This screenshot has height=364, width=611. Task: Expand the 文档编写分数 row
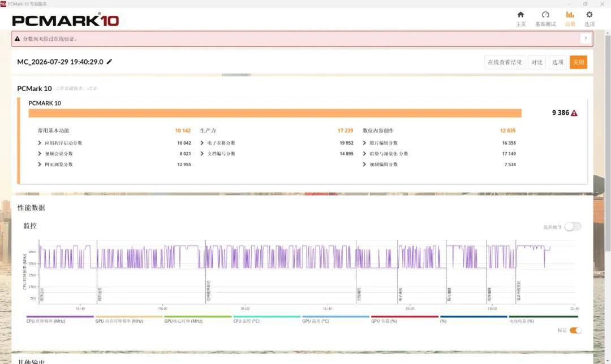pos(202,153)
